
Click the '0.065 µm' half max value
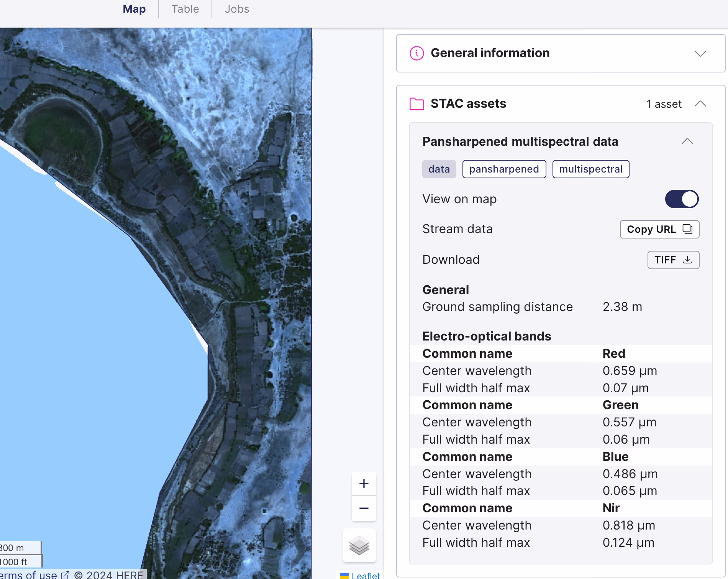pos(630,491)
